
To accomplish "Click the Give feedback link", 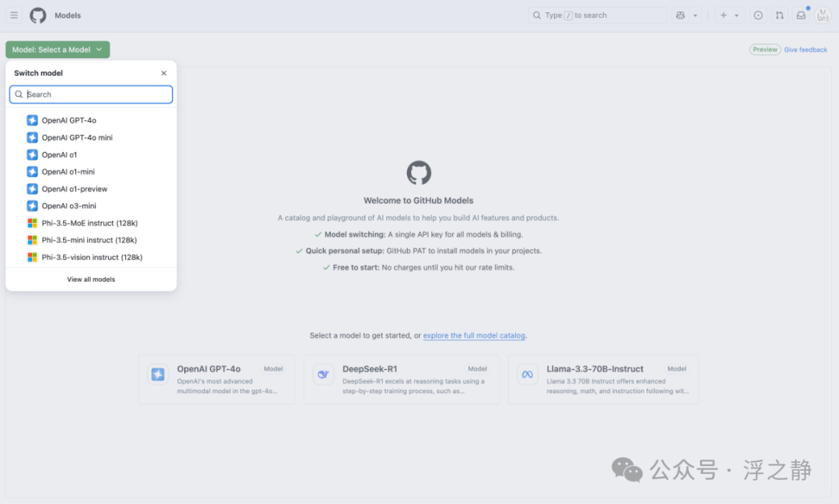I will (806, 50).
